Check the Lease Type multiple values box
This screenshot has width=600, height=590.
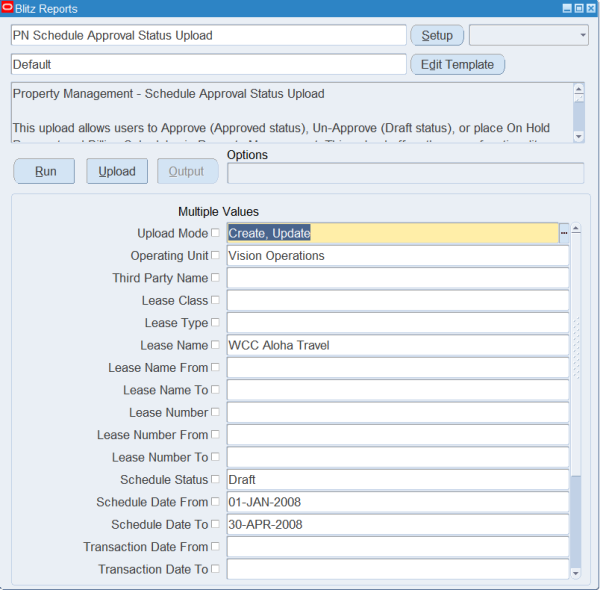click(215, 322)
